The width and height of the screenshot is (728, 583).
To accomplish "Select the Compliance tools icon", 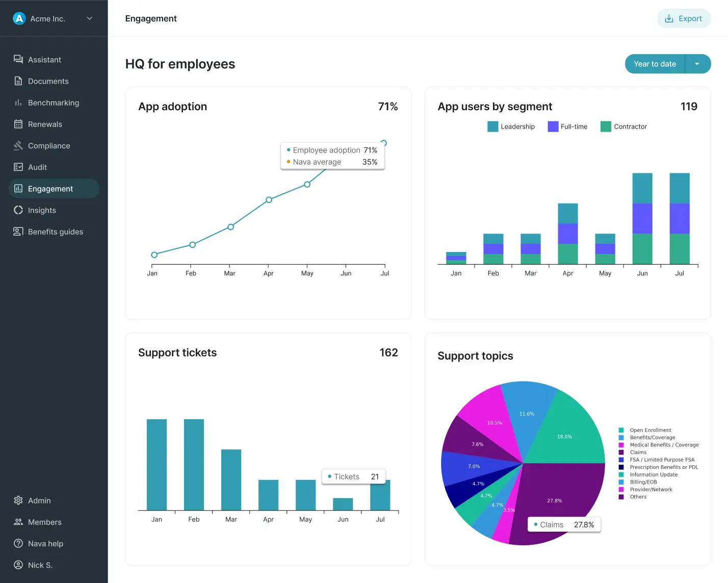I will coord(18,145).
